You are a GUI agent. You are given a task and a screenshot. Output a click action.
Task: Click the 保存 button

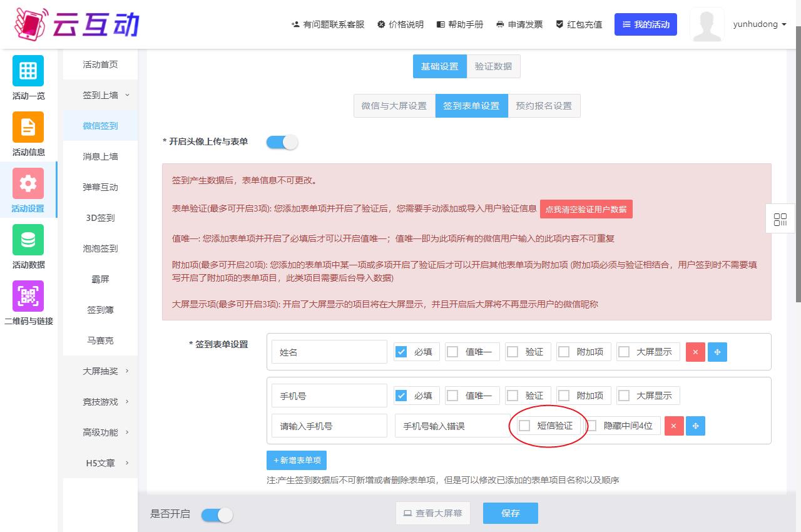point(510,513)
